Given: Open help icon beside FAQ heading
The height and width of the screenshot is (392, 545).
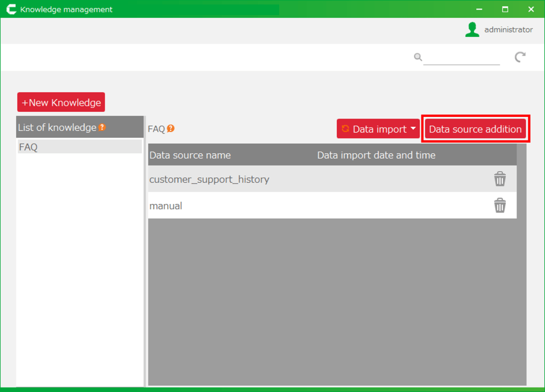Looking at the screenshot, I should click(171, 129).
